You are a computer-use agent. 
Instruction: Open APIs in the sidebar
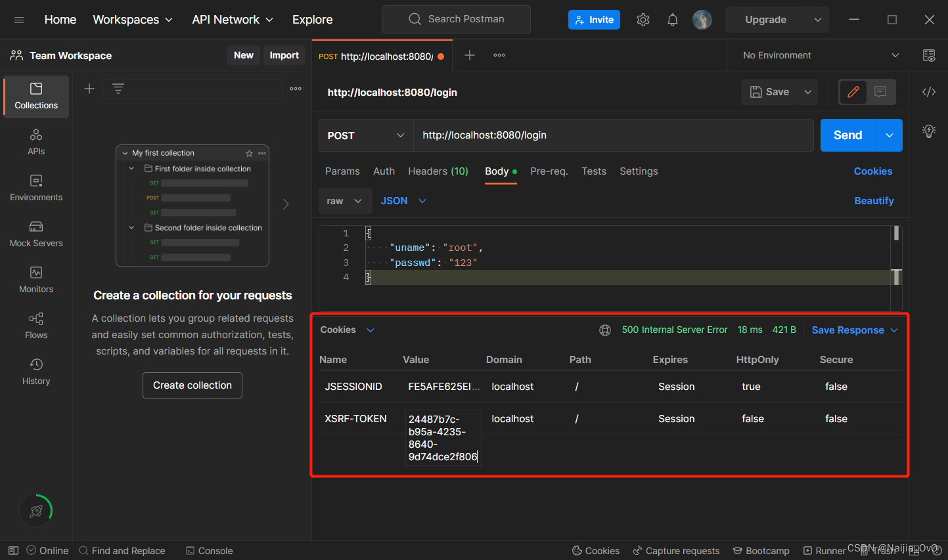click(36, 142)
